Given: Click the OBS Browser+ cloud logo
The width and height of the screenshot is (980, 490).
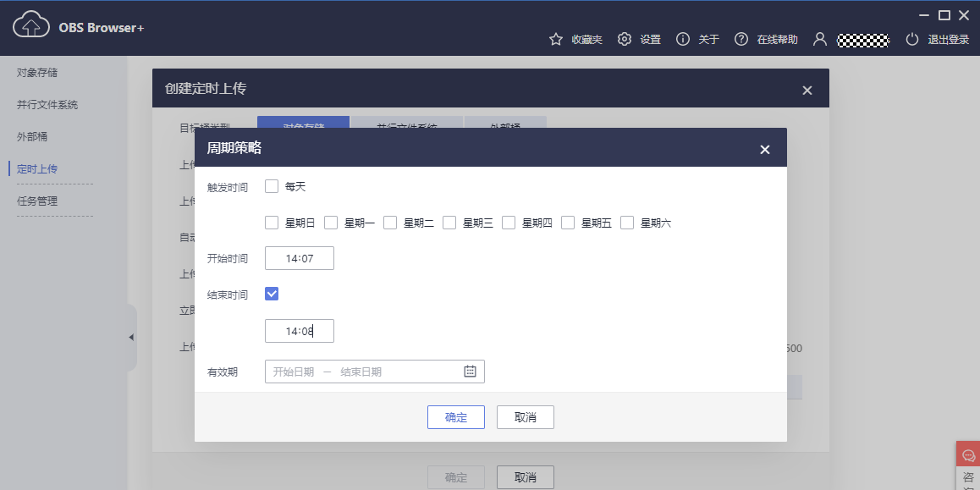Looking at the screenshot, I should (x=31, y=27).
